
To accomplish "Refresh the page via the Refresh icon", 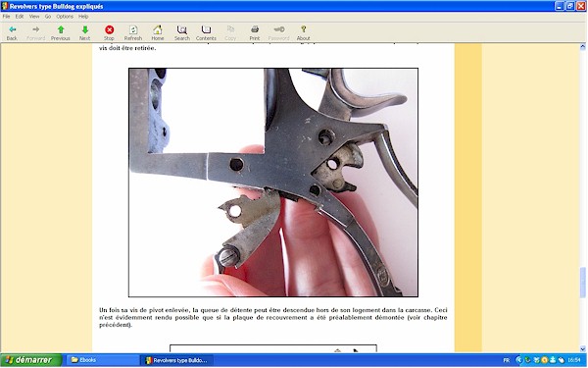I will tap(133, 29).
